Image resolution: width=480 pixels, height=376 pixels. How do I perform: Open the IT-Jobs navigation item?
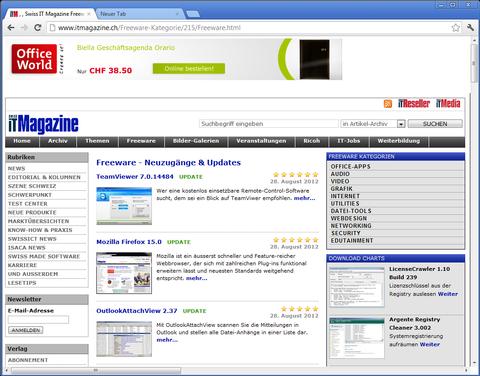click(349, 141)
